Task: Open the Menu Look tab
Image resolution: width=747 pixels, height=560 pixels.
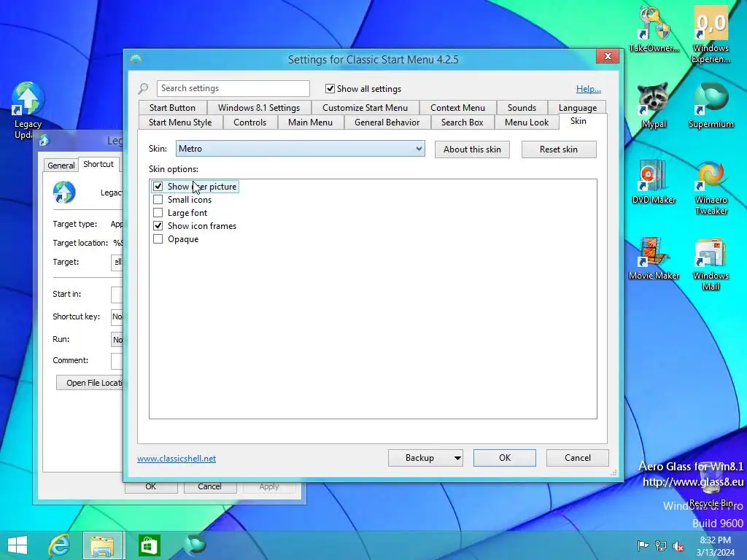Action: point(527,122)
